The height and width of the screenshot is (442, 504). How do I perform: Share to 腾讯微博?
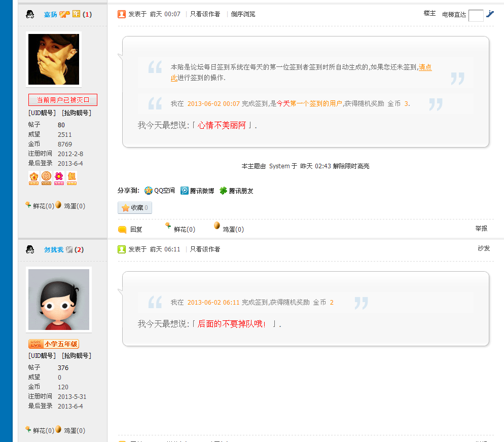(x=197, y=191)
